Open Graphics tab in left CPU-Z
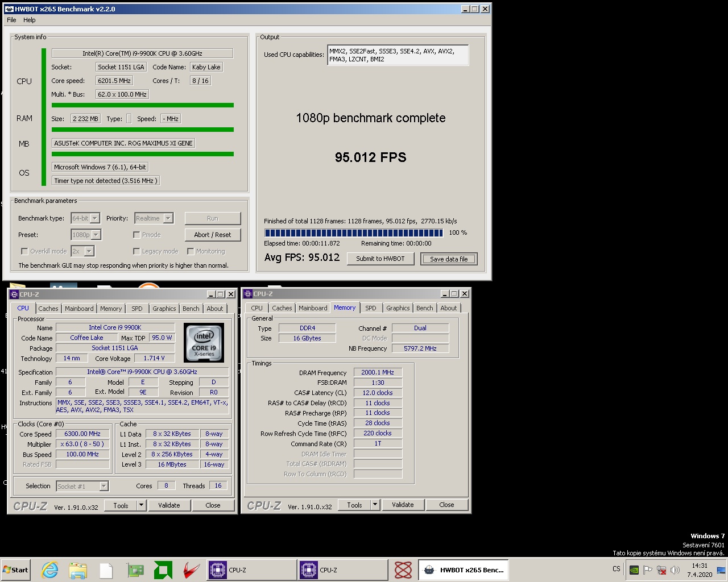The image size is (728, 582). tap(164, 309)
